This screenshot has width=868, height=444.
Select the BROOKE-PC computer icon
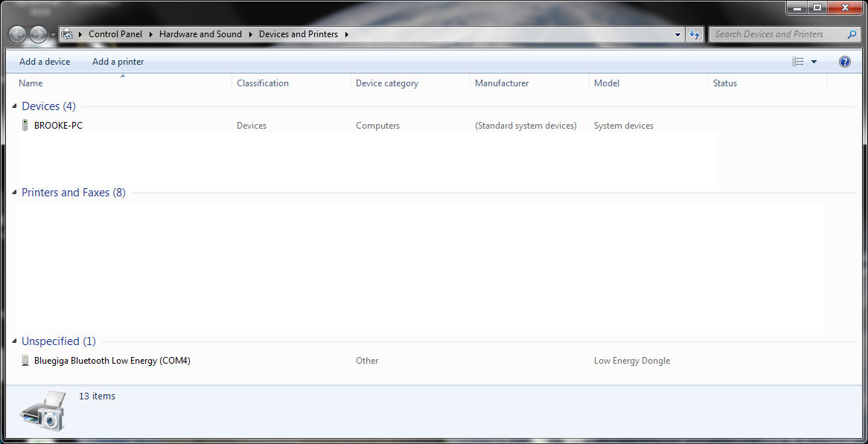[25, 126]
